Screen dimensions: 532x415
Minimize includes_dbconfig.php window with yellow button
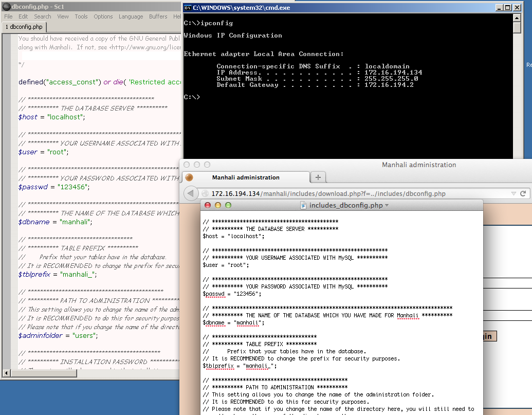[x=218, y=205]
